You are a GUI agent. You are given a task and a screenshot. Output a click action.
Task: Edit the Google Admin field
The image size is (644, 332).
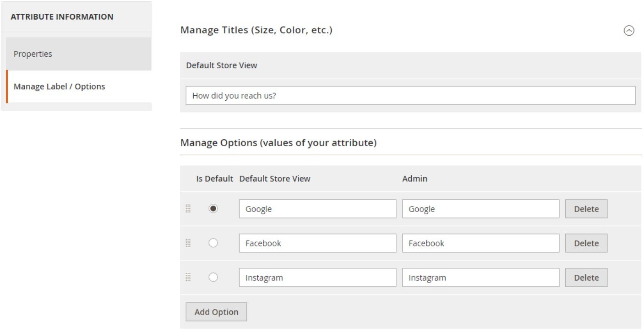pos(480,209)
